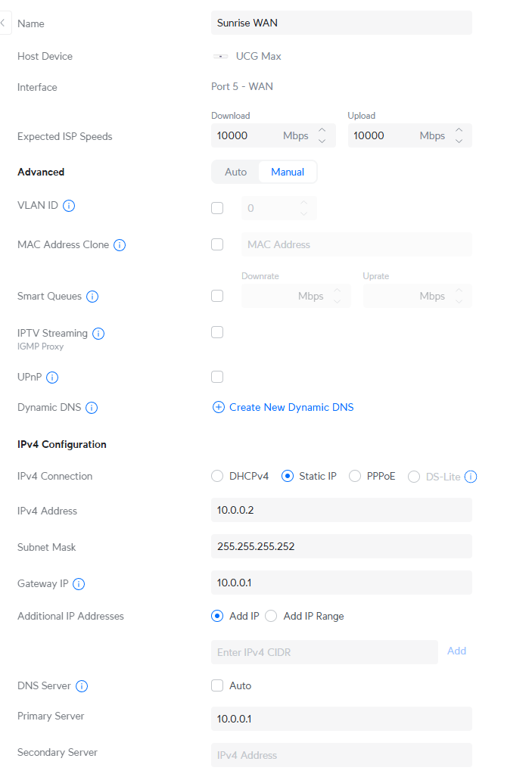This screenshot has width=532, height=777.
Task: Click the DNS Server info icon
Action: click(82, 686)
